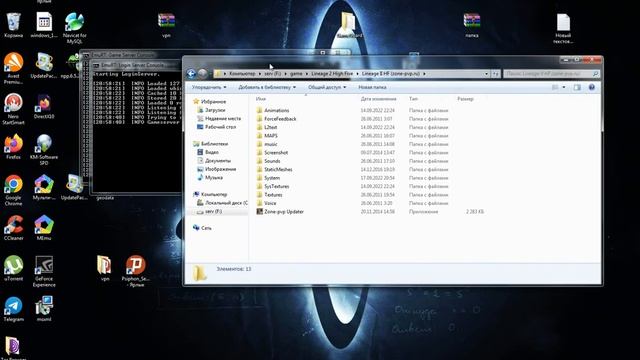Click the address bar refresh button
This screenshot has width=640, height=360.
click(x=495, y=74)
